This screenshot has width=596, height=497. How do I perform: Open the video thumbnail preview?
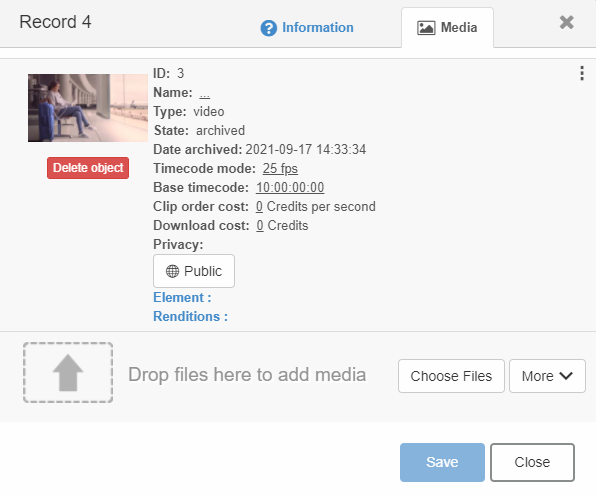[x=88, y=108]
